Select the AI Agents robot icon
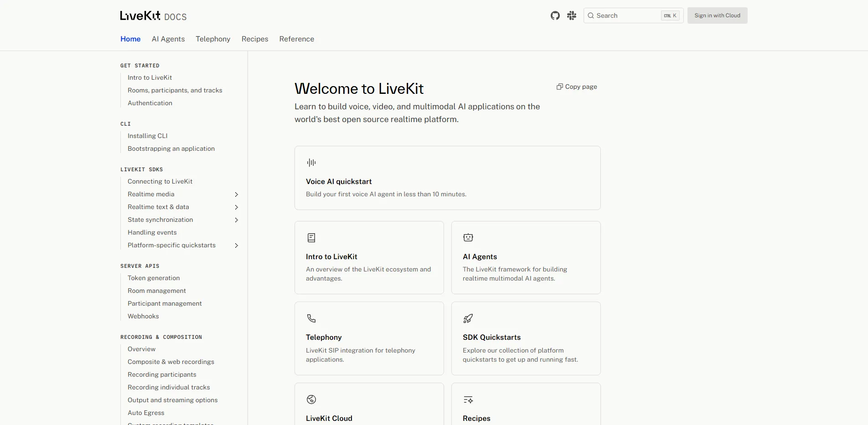Image resolution: width=868 pixels, height=425 pixels. click(x=468, y=237)
